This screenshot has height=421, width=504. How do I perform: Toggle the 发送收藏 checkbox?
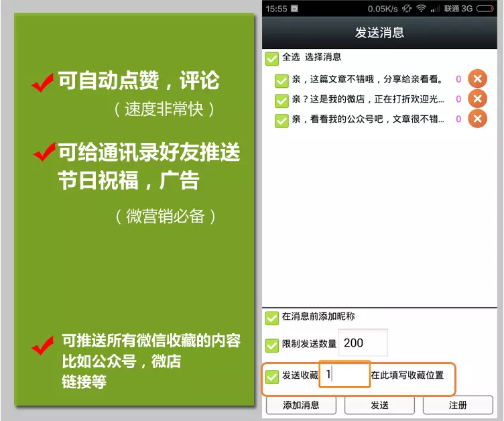(272, 377)
